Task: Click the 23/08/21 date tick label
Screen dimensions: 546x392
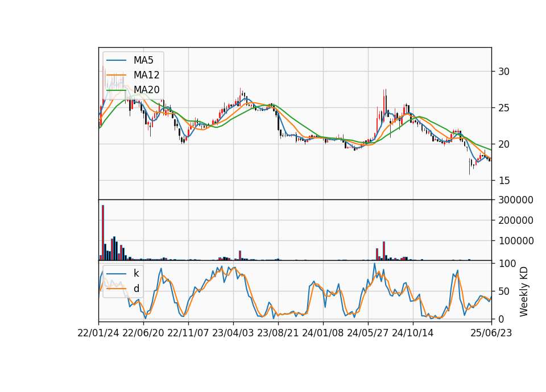Action: pos(278,333)
